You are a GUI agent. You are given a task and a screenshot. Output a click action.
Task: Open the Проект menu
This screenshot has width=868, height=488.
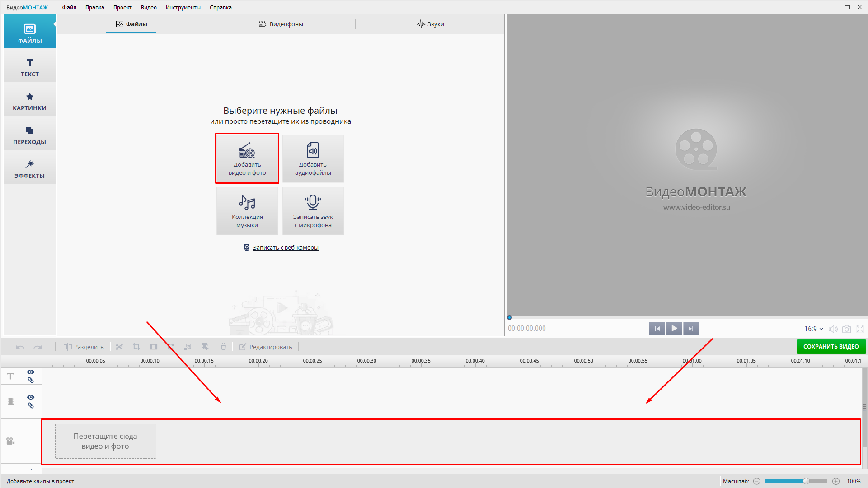point(122,7)
